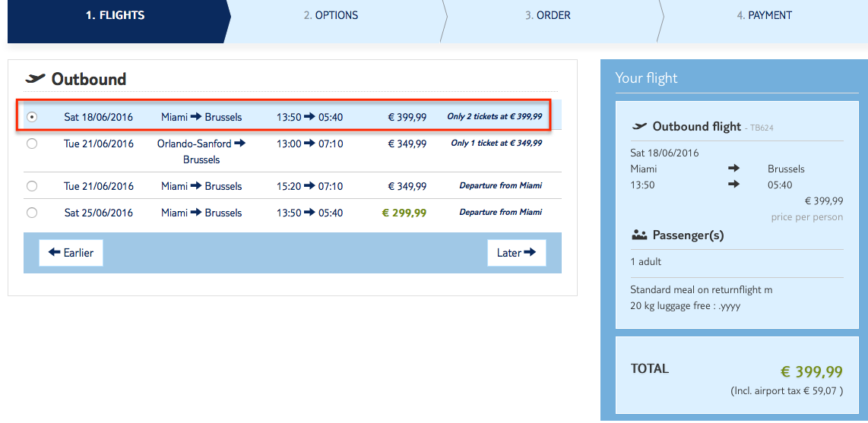Click 'Only 2 tickets at € 399,99' note
The width and height of the screenshot is (868, 423).
(494, 117)
